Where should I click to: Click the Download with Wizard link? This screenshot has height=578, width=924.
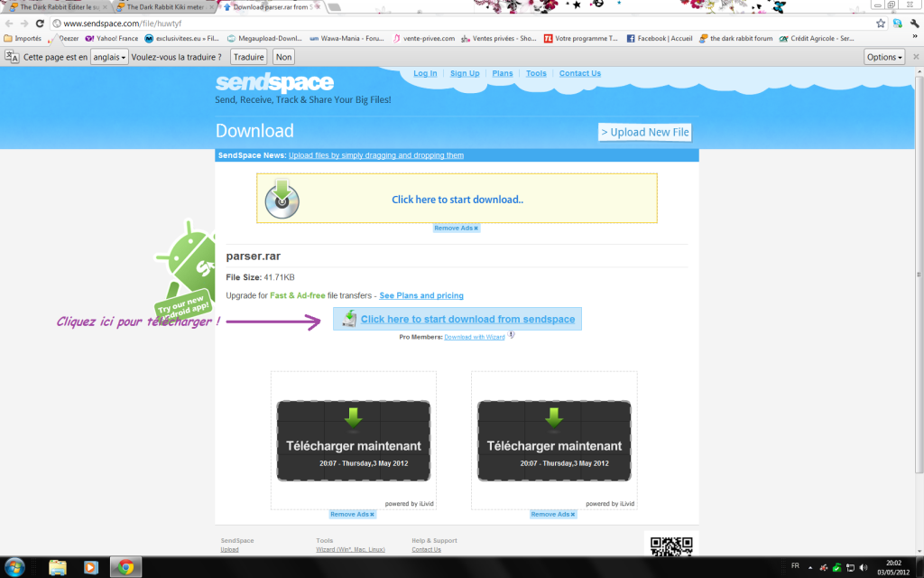tap(475, 338)
